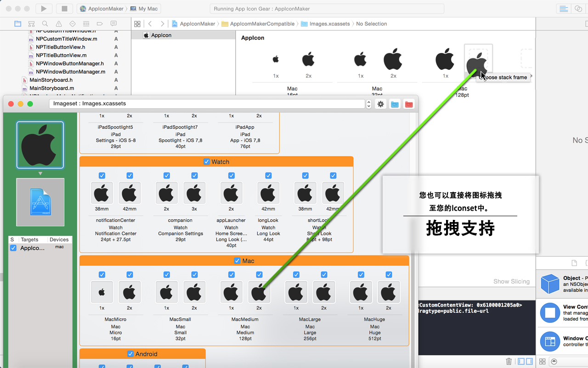
Task: Open the Project navigator folder icon
Action: click(18, 24)
